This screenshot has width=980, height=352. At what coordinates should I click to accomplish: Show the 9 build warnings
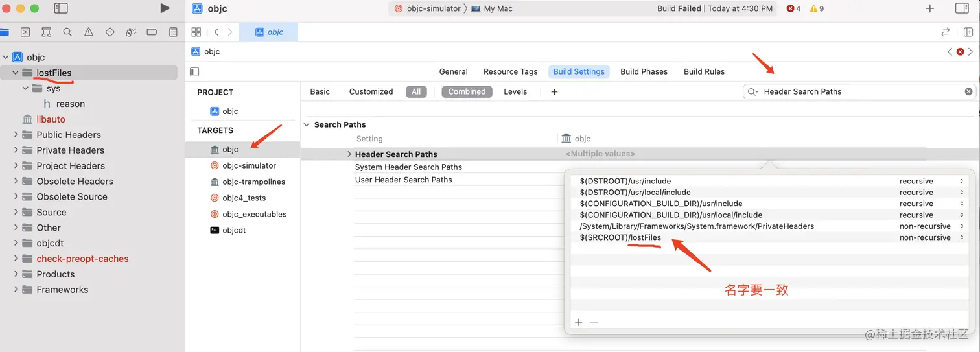[x=817, y=8]
